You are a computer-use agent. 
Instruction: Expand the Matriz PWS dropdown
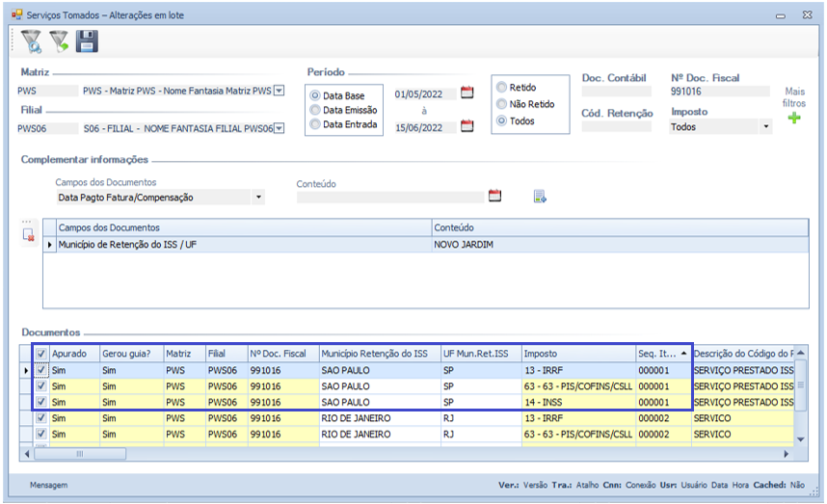pos(279,92)
